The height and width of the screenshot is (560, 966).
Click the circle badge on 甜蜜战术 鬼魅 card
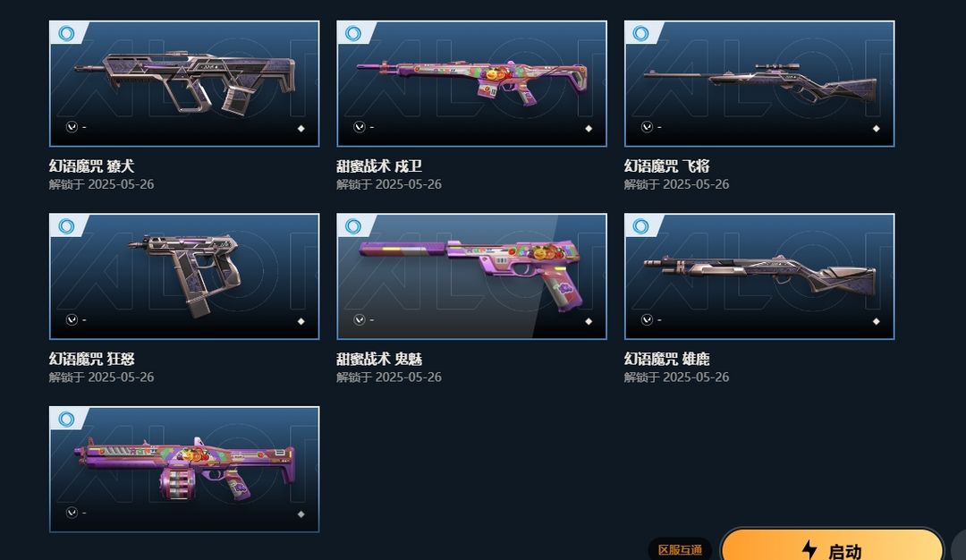tap(353, 226)
